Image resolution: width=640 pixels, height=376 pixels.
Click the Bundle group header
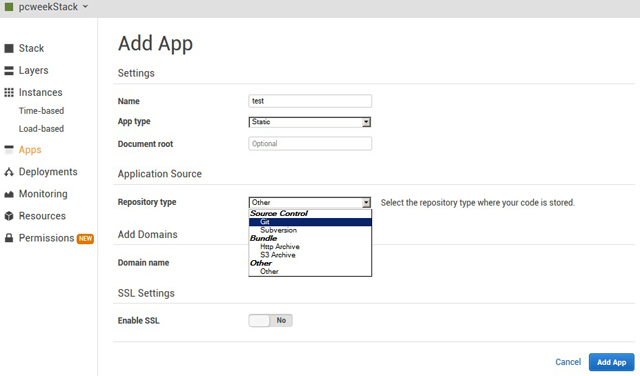pos(264,238)
